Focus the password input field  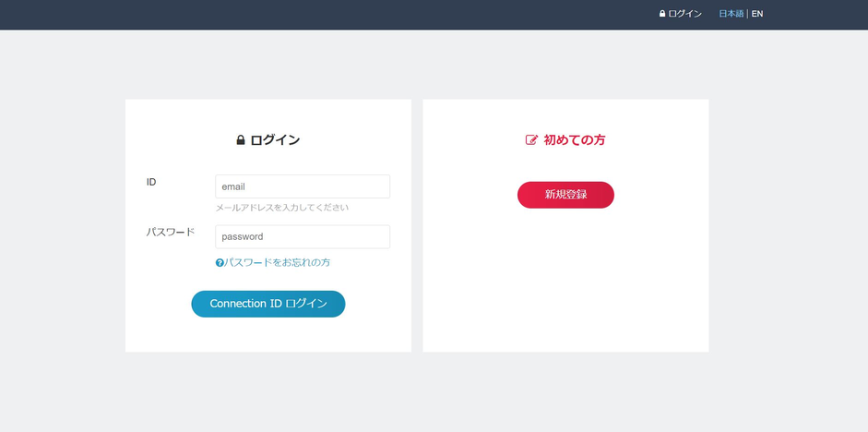coord(302,236)
